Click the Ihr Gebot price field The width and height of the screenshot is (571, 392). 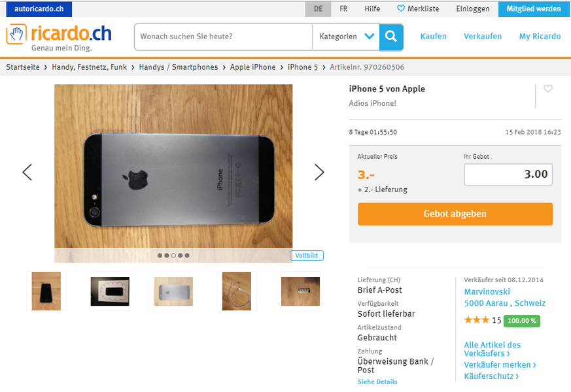508,174
